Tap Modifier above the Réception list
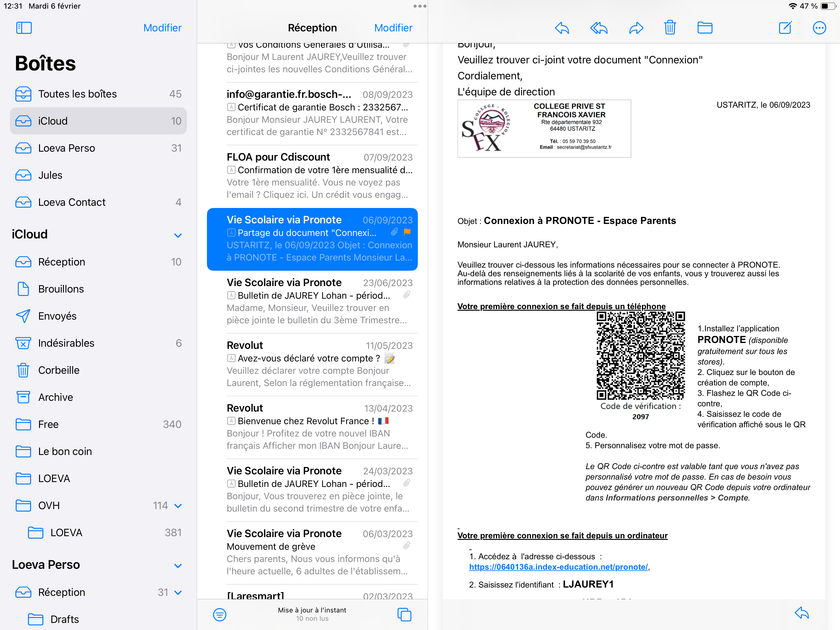 [x=393, y=28]
